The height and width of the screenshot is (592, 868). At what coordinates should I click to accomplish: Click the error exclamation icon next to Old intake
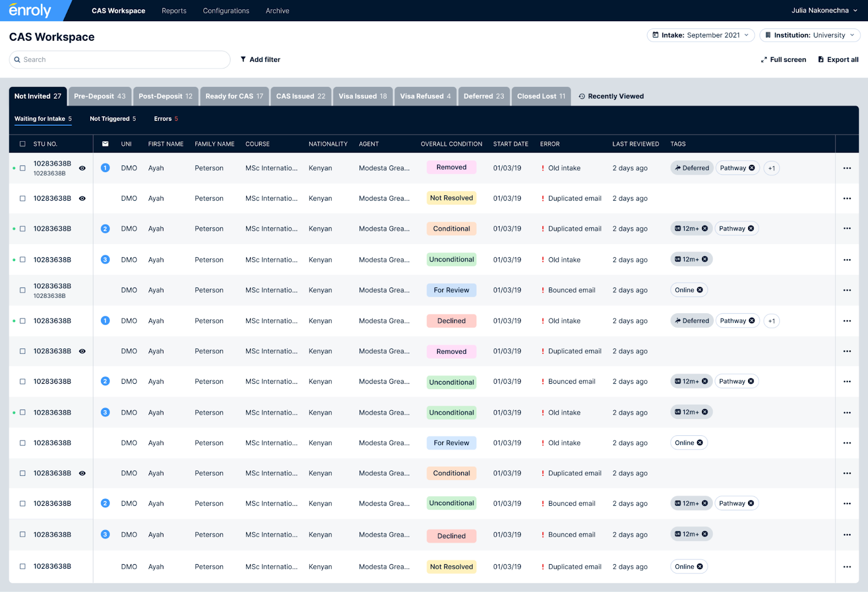point(542,168)
